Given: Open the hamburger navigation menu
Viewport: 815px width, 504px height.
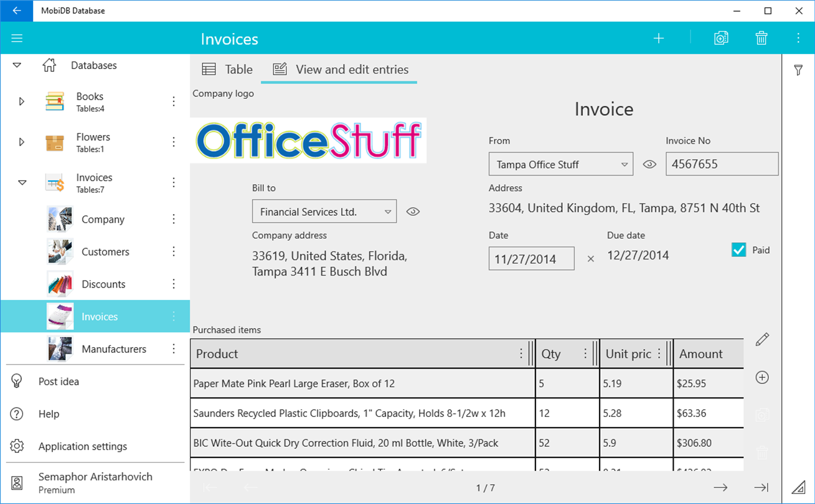Looking at the screenshot, I should pos(17,39).
